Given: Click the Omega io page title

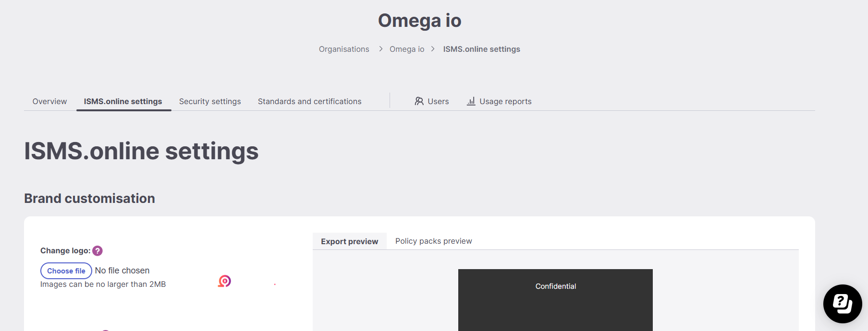Looking at the screenshot, I should [420, 21].
